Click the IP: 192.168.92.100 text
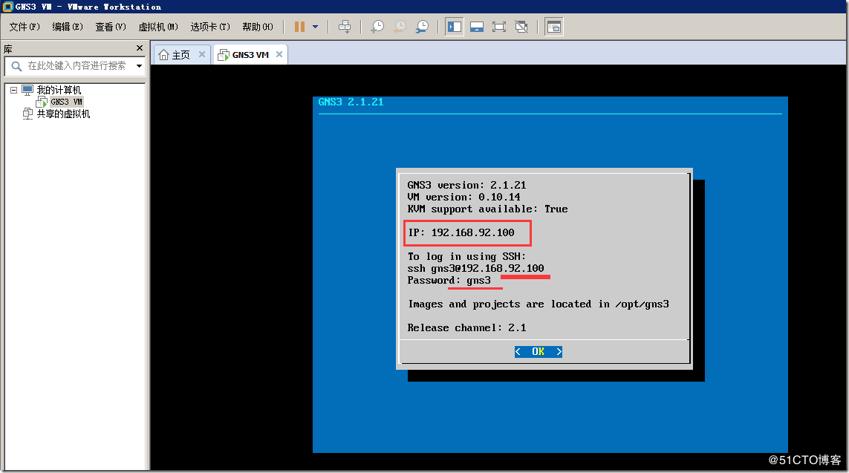The image size is (849, 473). 461,233
